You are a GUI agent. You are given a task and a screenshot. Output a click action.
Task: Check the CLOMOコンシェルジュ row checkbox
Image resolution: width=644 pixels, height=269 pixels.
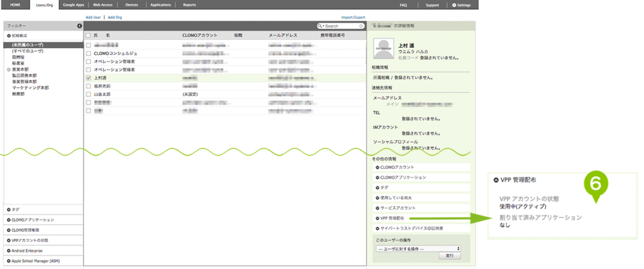(x=88, y=54)
